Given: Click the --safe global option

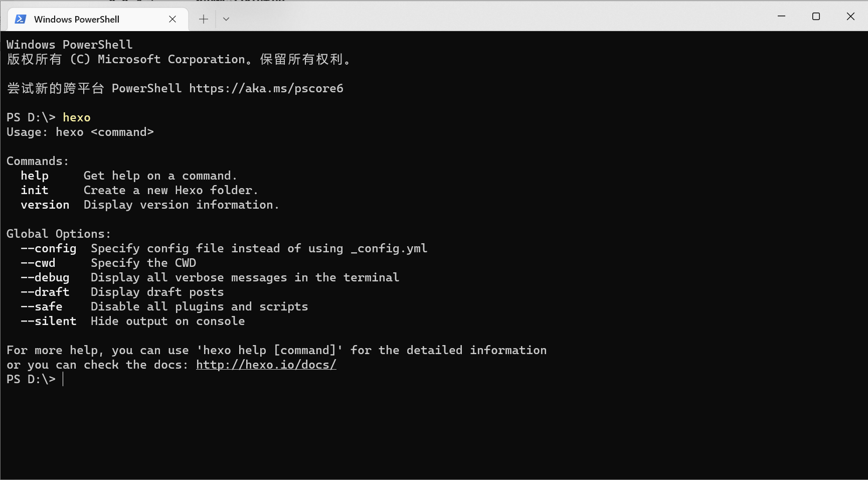Looking at the screenshot, I should click(42, 306).
